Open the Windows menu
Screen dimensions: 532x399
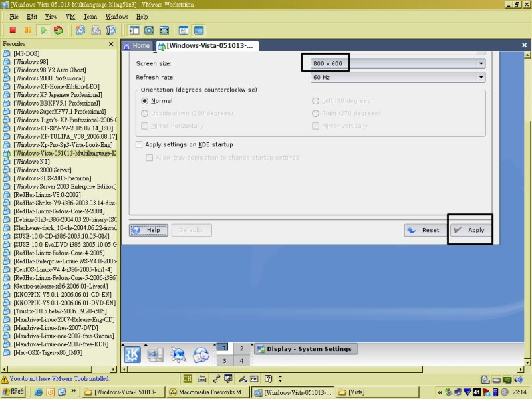tap(117, 17)
